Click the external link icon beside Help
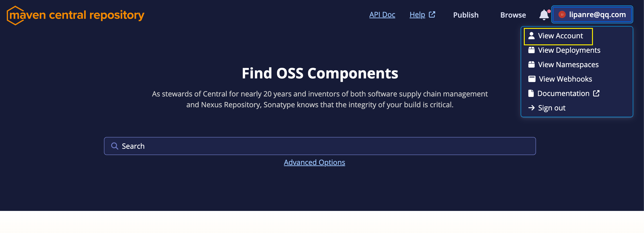The image size is (644, 233). (x=432, y=14)
